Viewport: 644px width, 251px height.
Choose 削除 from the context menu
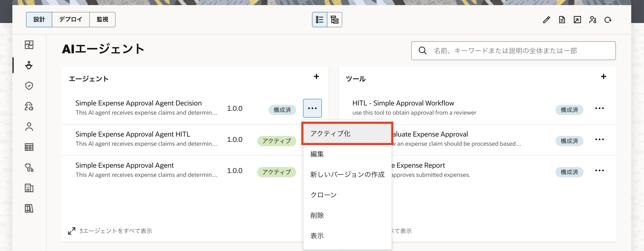[347, 215]
